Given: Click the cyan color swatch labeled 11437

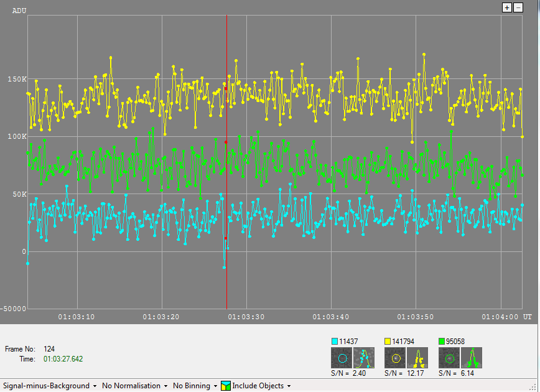Looking at the screenshot, I should [x=334, y=341].
